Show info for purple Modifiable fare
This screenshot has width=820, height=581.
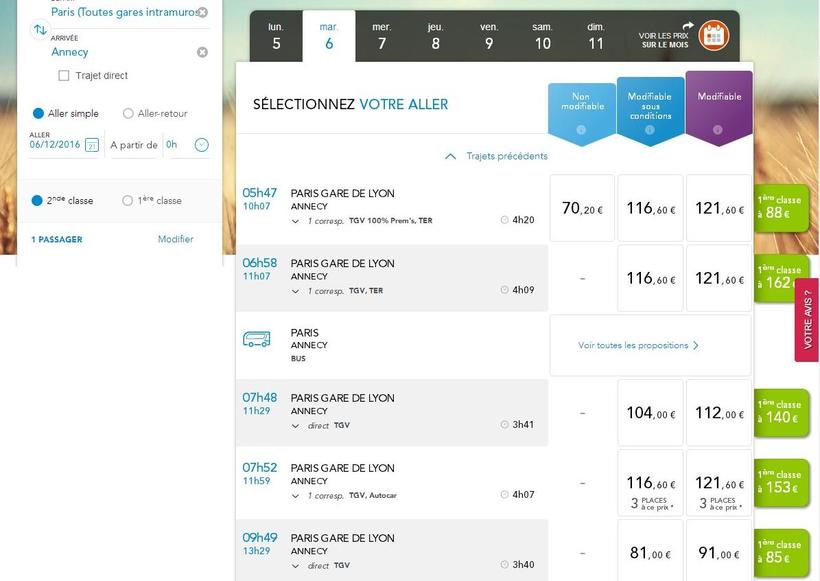click(718, 130)
